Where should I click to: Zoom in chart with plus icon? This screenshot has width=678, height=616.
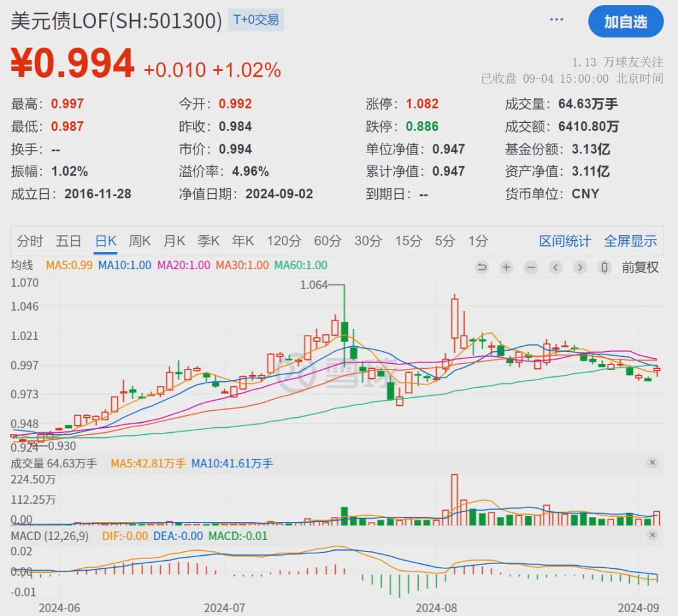(x=507, y=267)
